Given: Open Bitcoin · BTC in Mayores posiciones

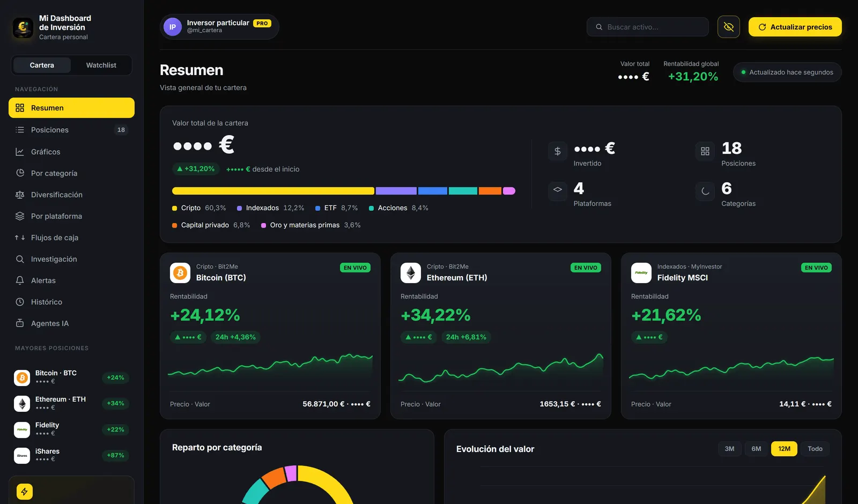Looking at the screenshot, I should tap(71, 377).
